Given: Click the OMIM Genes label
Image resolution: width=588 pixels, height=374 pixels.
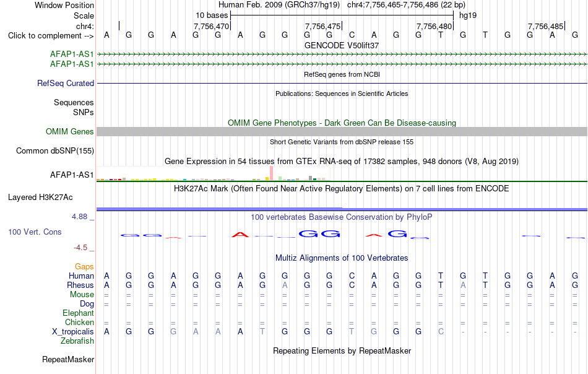Looking at the screenshot, I should [x=69, y=132].
